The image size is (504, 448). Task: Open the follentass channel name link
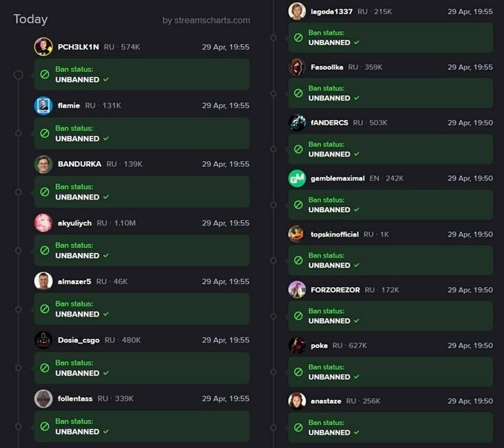[x=75, y=398]
